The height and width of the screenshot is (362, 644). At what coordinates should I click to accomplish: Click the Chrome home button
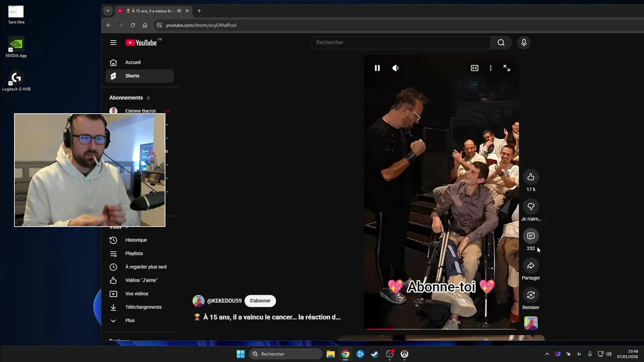(145, 25)
